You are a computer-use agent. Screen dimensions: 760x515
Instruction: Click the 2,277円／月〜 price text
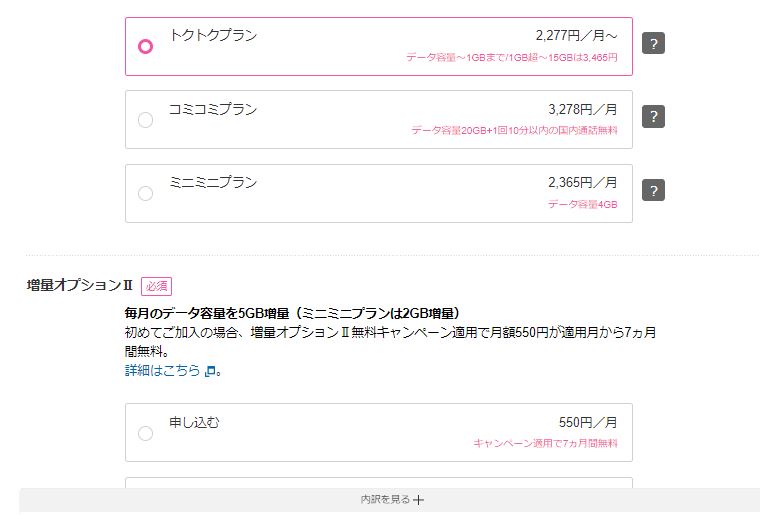[576, 35]
